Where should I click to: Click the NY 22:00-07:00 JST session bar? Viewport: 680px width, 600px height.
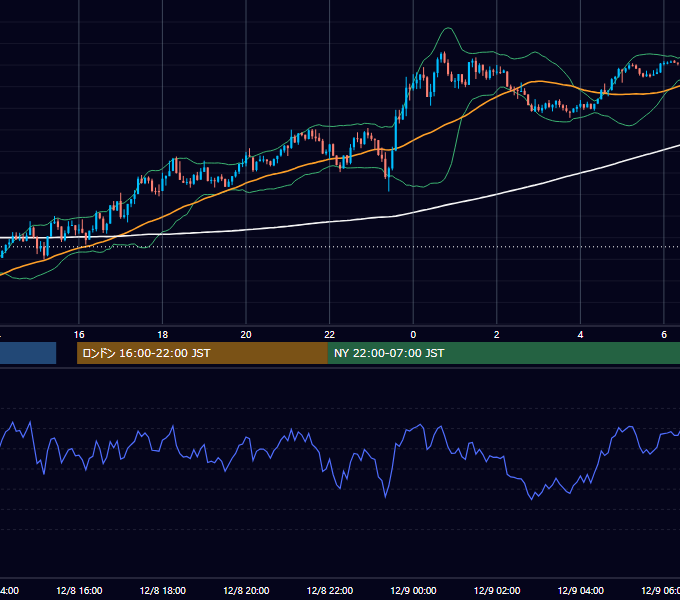pos(503,353)
